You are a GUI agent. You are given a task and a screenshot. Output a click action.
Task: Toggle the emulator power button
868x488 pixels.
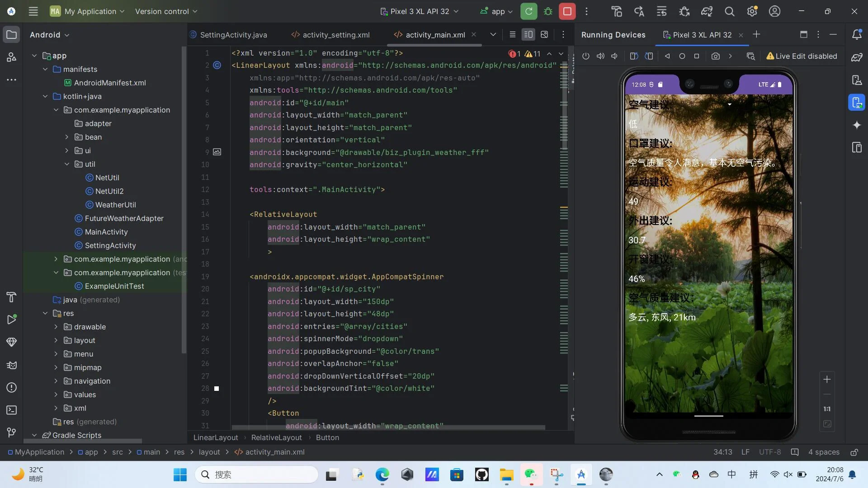pos(586,56)
